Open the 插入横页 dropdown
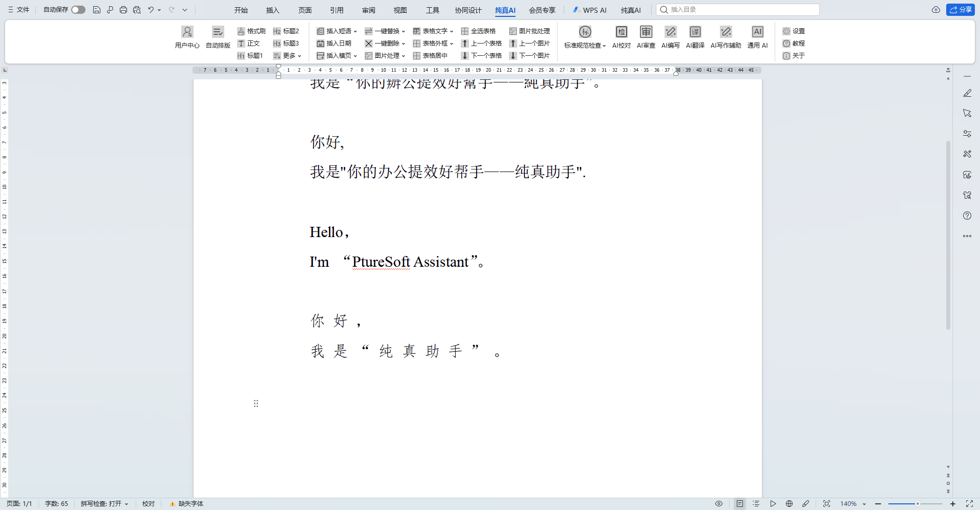Image resolution: width=980 pixels, height=510 pixels. pos(337,56)
